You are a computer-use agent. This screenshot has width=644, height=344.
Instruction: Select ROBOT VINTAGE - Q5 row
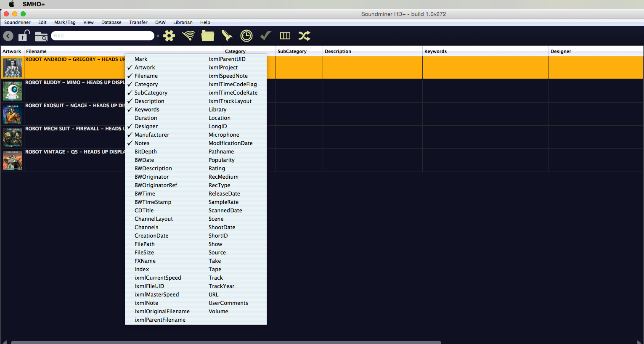point(322,160)
